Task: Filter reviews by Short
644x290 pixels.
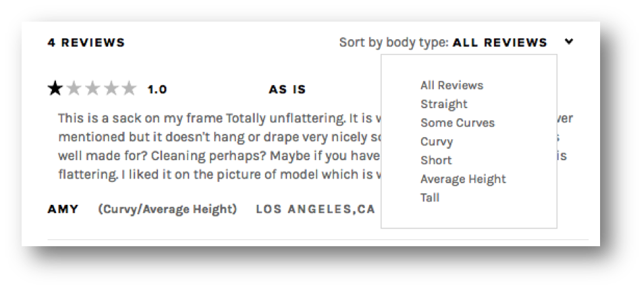Action: [436, 160]
